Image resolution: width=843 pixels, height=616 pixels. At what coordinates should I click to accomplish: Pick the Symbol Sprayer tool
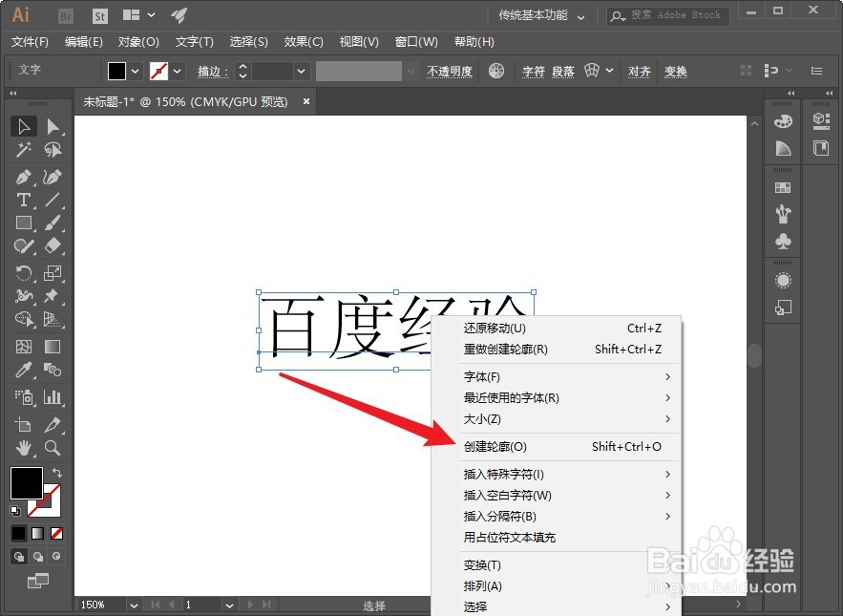click(24, 397)
